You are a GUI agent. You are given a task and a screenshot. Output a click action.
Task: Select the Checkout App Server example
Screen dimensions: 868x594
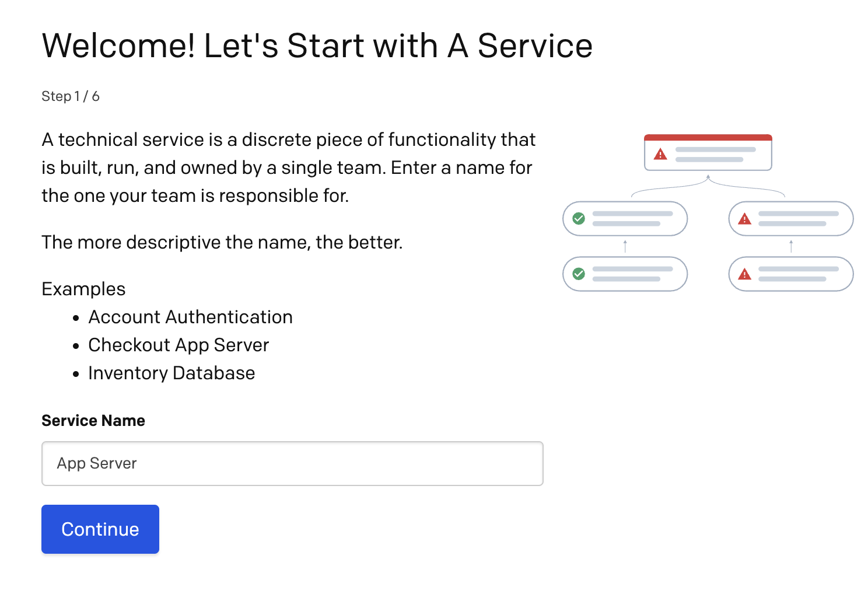coord(178,345)
